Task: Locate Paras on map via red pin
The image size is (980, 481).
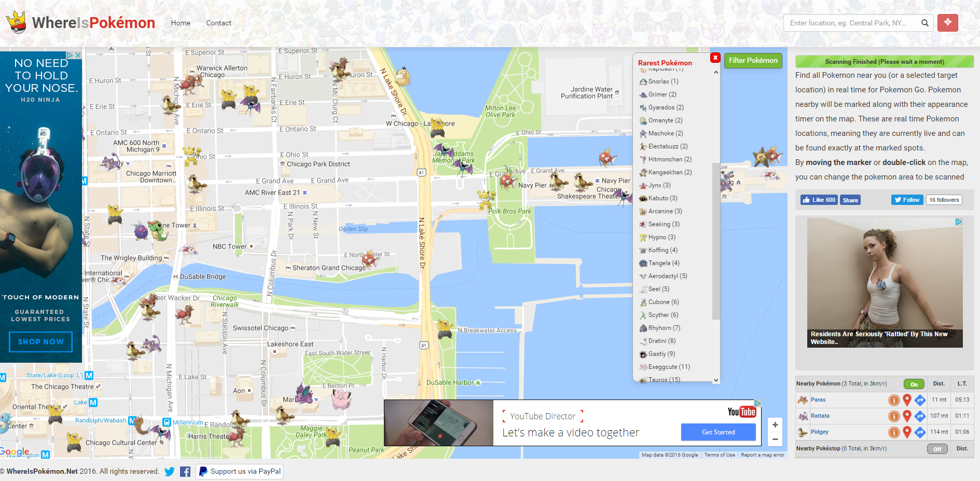Action: point(907,400)
